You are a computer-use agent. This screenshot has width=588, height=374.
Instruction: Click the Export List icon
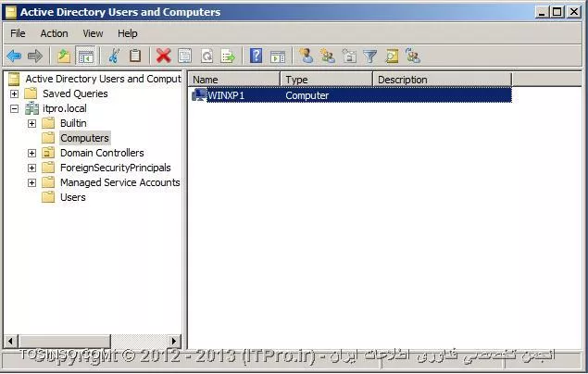(228, 56)
